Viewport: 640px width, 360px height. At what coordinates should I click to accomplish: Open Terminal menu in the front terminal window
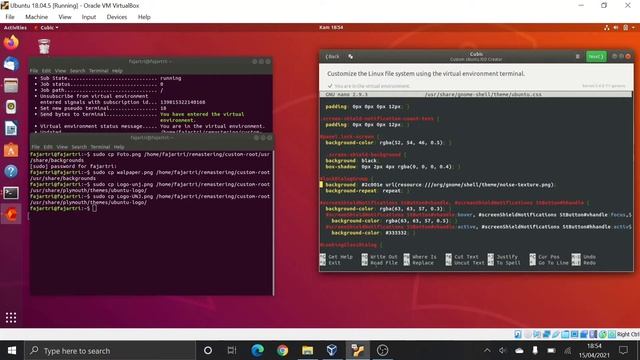tap(100, 147)
